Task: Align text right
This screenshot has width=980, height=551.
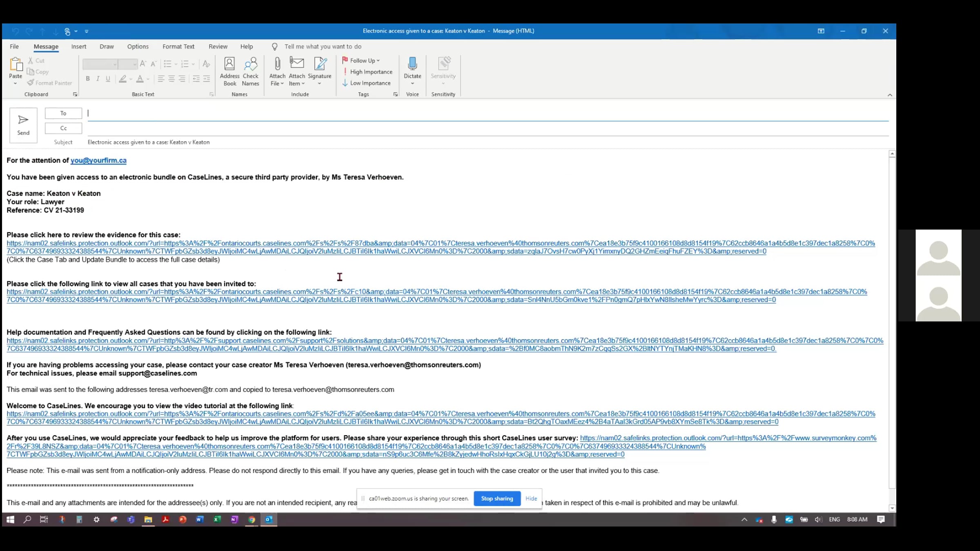Action: (182, 79)
